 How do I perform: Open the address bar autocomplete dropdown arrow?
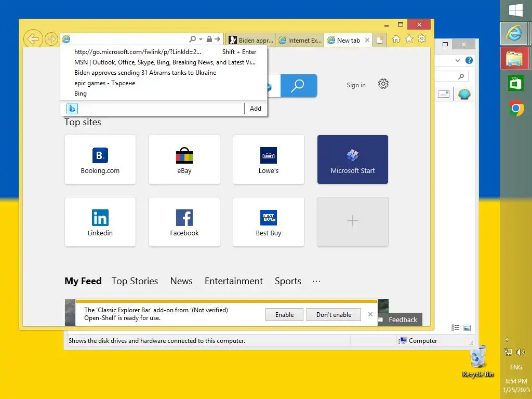click(x=201, y=39)
